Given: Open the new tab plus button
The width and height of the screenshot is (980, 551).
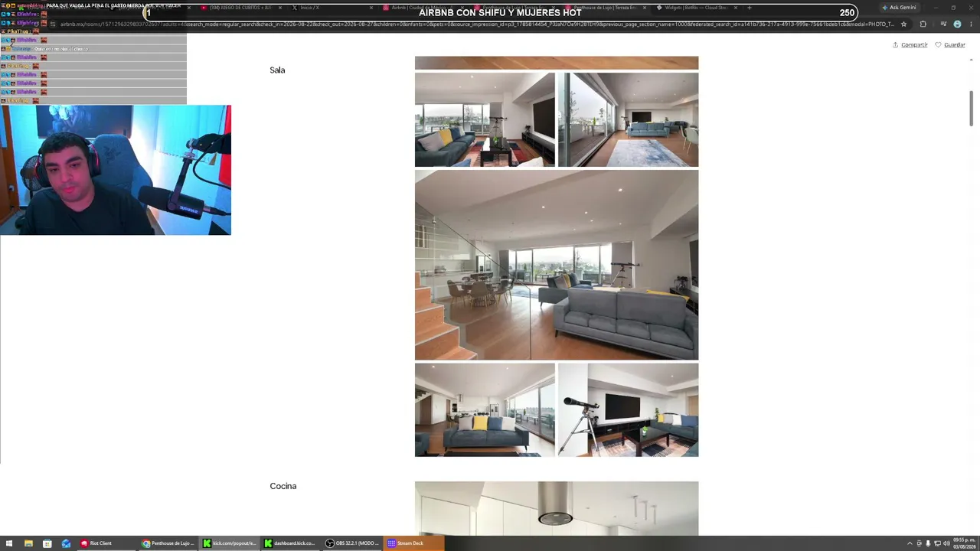Looking at the screenshot, I should [749, 8].
